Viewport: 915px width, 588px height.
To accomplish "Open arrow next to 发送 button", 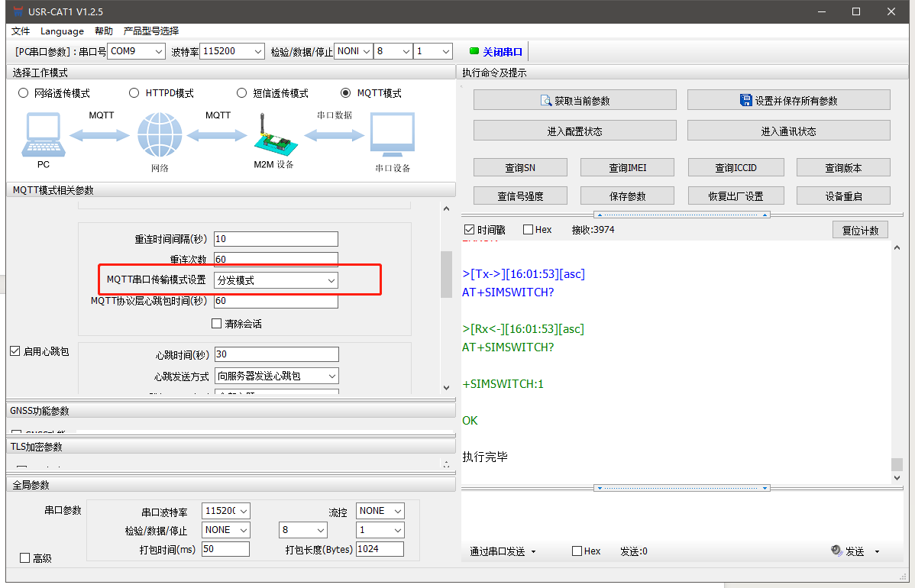I will click(x=877, y=551).
